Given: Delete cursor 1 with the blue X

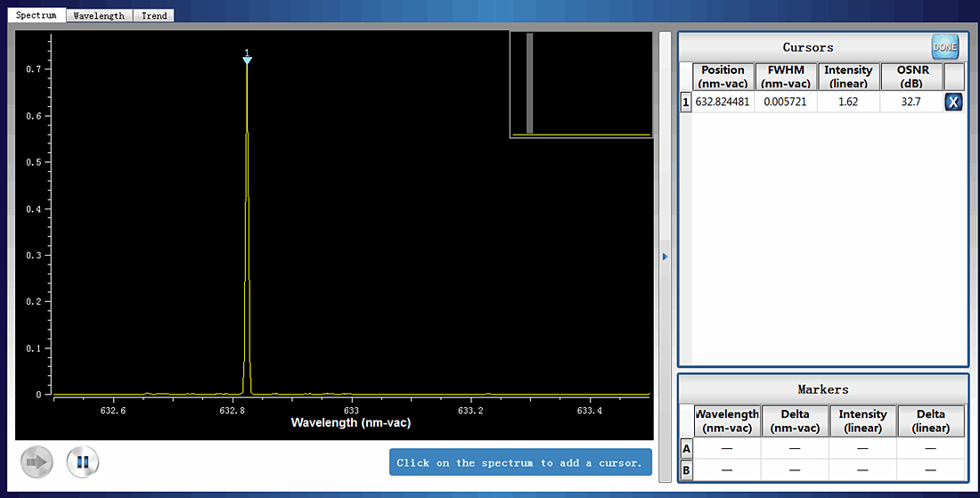Looking at the screenshot, I should point(953,102).
